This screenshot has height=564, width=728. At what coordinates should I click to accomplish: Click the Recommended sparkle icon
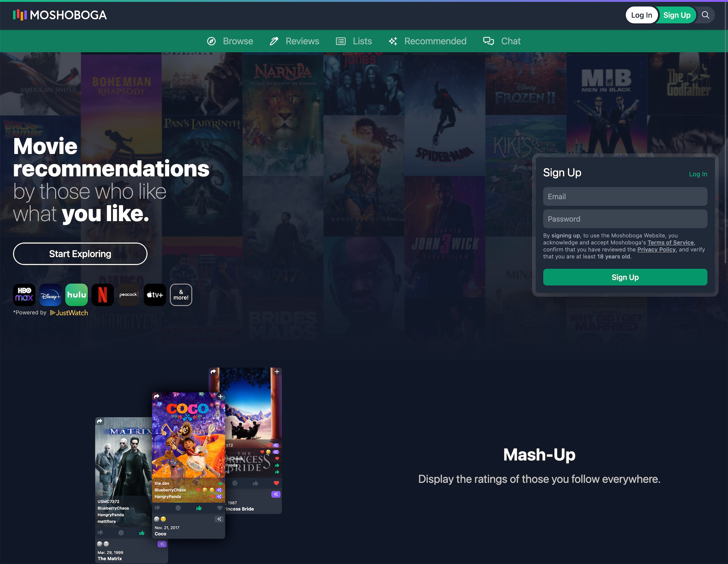(393, 41)
